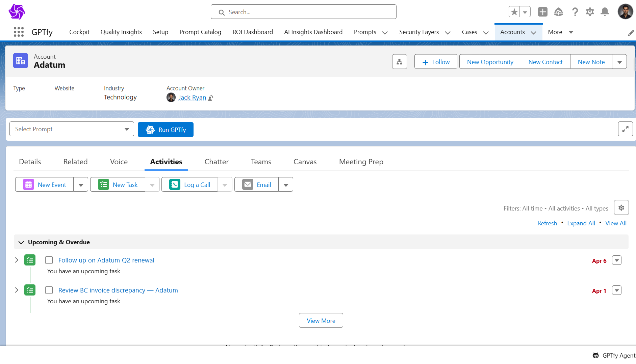Open the Favorites list dropdown arrow
The image size is (636, 364).
525,12
